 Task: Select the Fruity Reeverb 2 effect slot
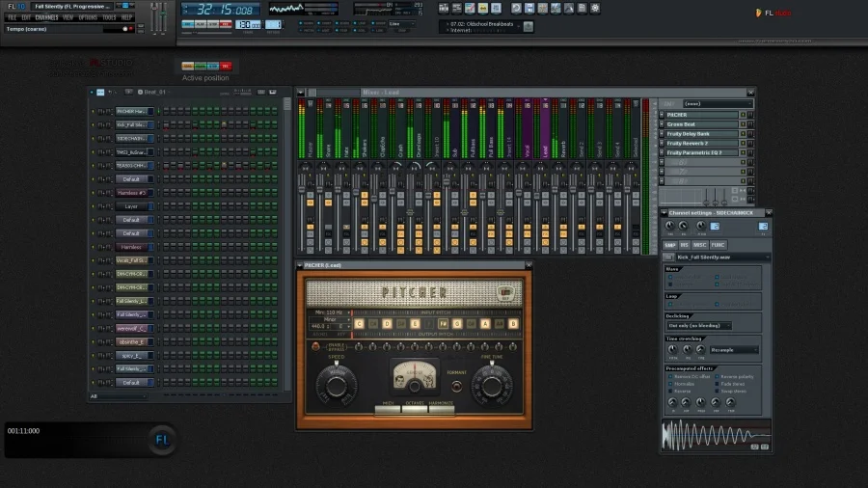[x=701, y=143]
